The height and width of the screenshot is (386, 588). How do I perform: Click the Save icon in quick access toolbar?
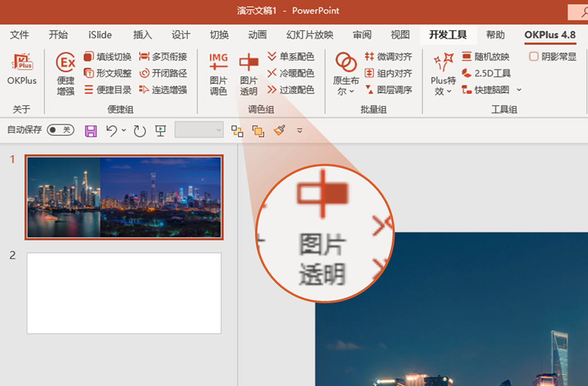click(x=91, y=130)
